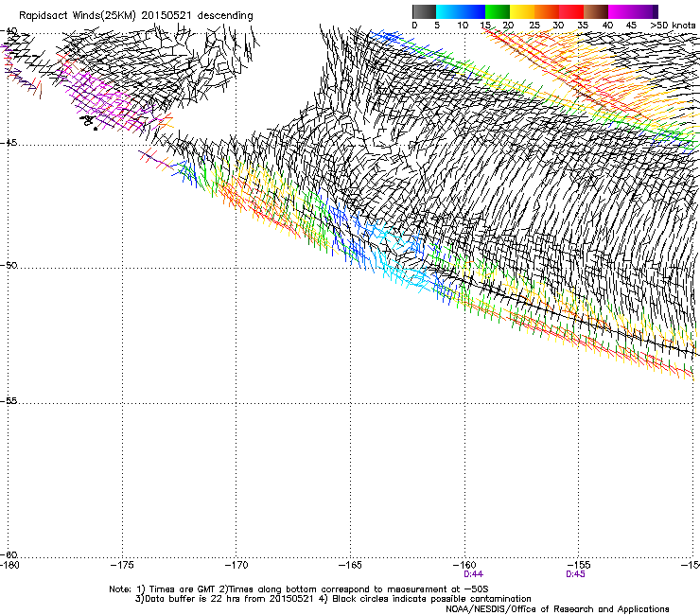
Task: Click the black contamination circle marker near -176
Action: (x=96, y=129)
